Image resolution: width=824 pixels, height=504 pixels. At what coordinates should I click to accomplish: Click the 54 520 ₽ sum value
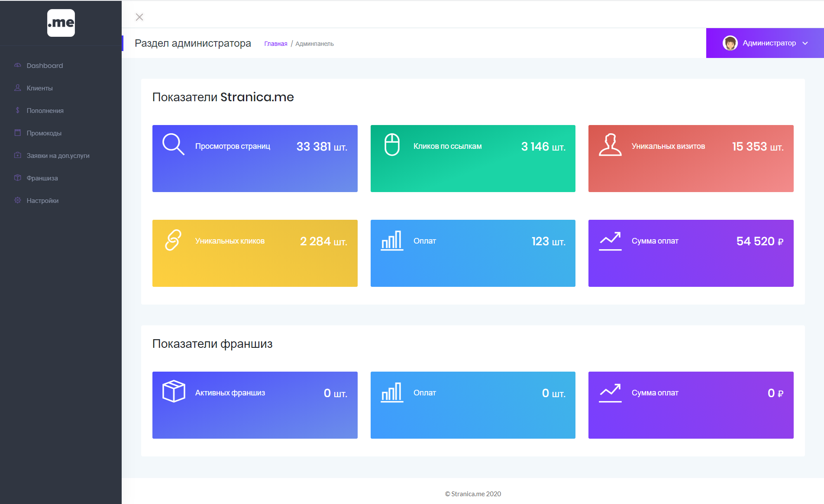[x=760, y=241]
